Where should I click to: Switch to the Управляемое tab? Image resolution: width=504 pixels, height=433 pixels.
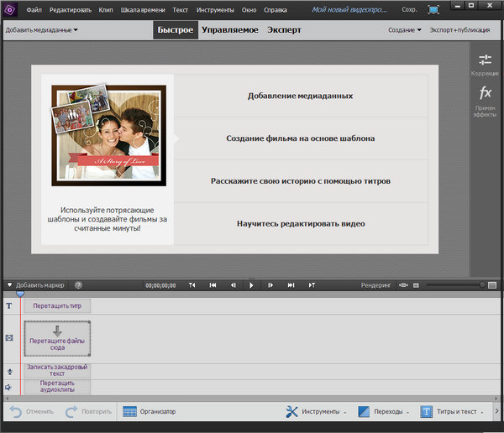tap(229, 30)
